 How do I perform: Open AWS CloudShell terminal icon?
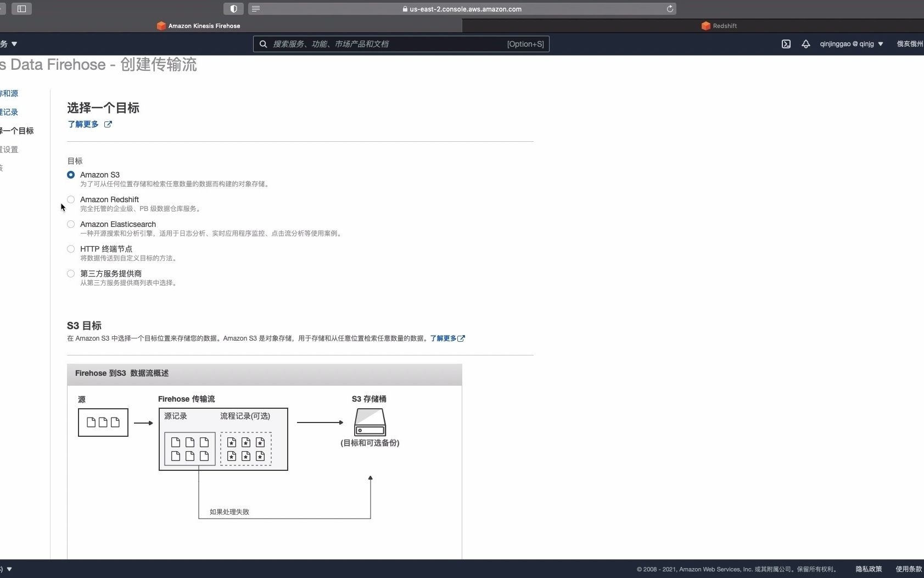[x=786, y=44]
